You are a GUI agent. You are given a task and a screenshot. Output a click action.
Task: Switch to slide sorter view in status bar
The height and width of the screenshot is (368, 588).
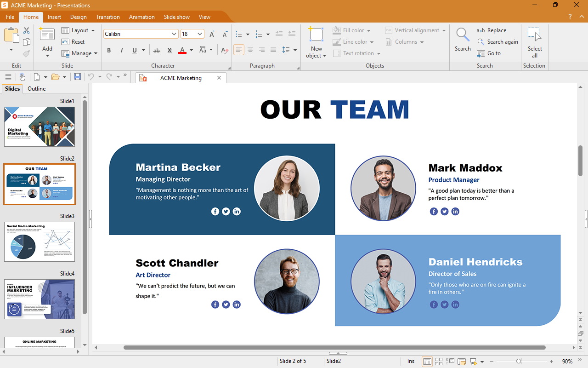click(439, 362)
